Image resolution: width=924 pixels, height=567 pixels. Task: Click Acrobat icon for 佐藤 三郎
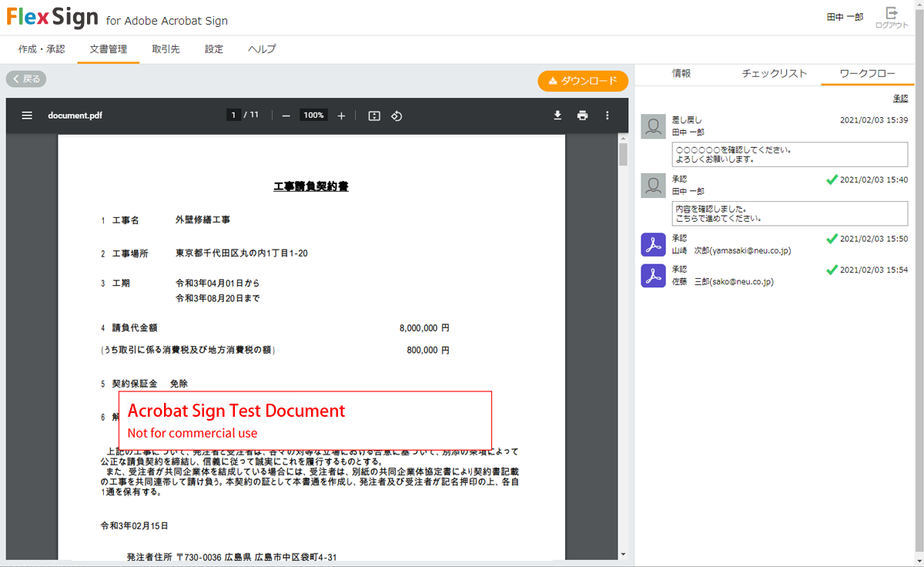pyautogui.click(x=653, y=276)
